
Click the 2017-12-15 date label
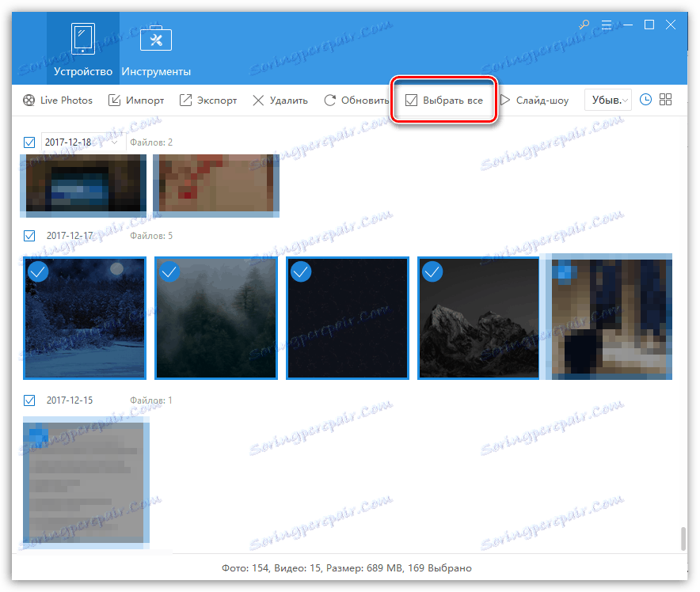point(70,400)
